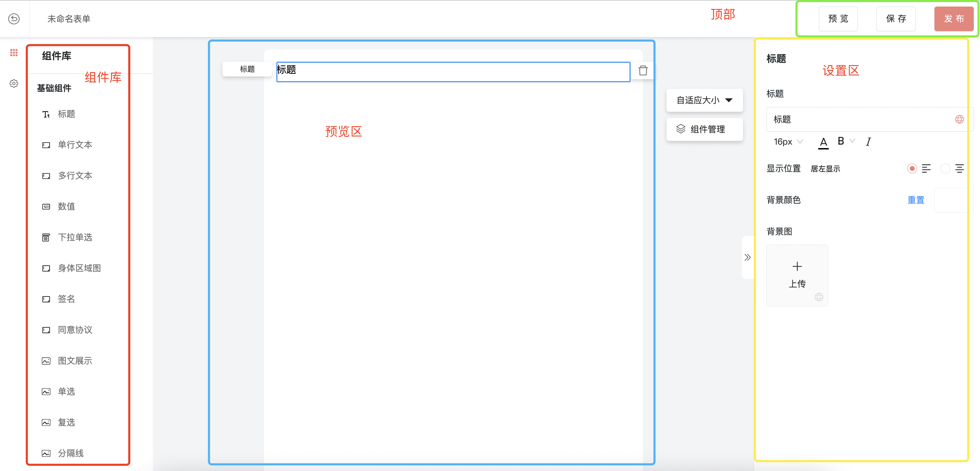The width and height of the screenshot is (980, 471).
Task: Click the 单选 component icon
Action: (x=46, y=391)
